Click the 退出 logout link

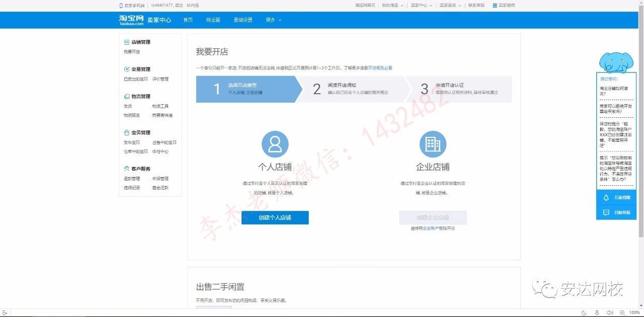(x=179, y=6)
